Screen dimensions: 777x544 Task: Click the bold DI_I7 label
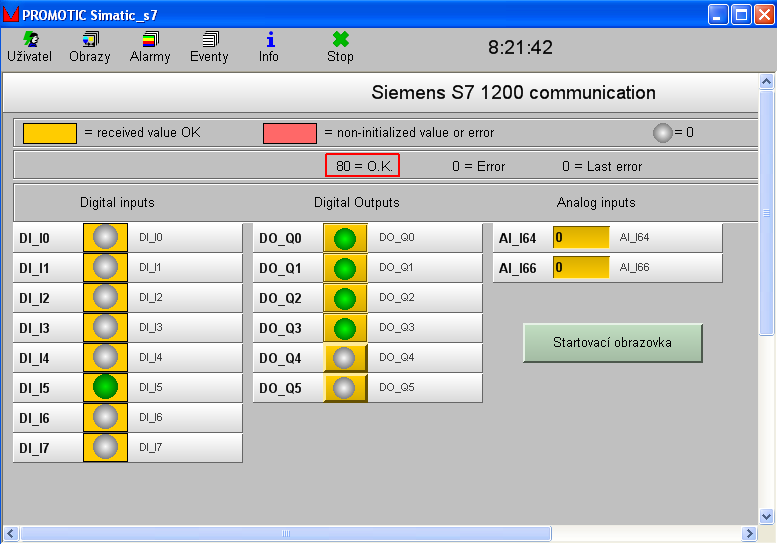tap(34, 448)
